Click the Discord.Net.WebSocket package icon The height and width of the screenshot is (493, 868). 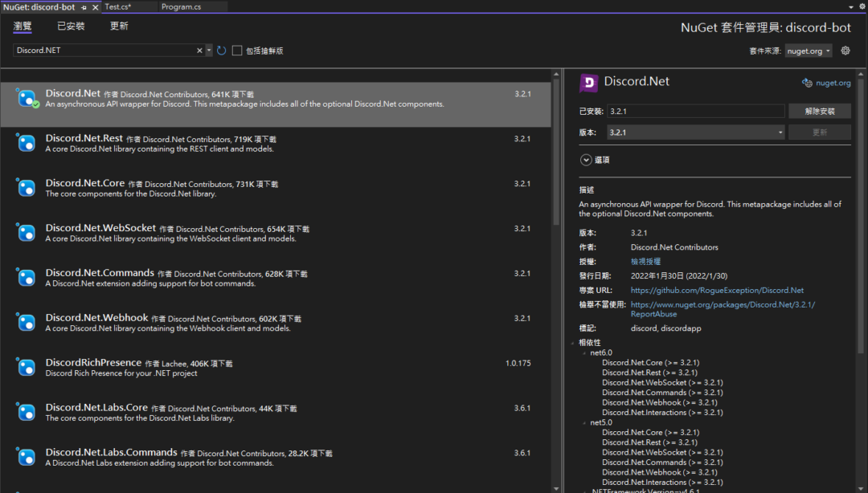point(26,232)
